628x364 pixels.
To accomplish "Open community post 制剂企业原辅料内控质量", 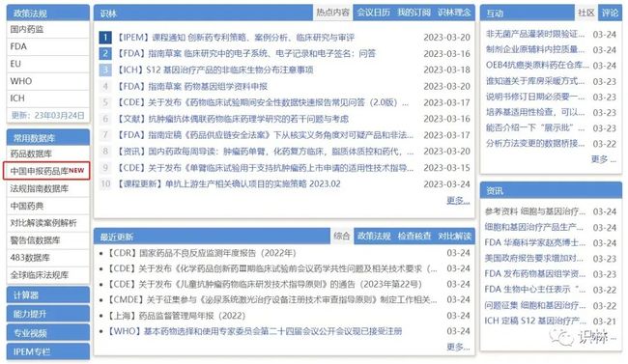I will tap(535, 49).
